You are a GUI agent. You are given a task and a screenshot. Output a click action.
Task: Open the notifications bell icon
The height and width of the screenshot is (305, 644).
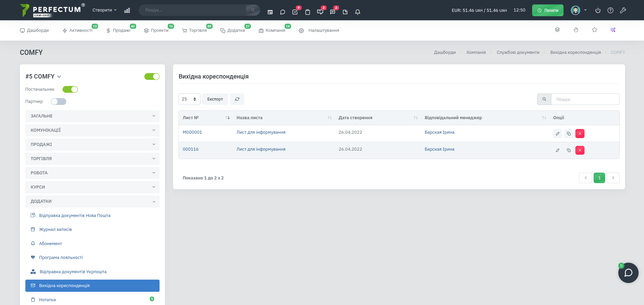[x=358, y=12]
